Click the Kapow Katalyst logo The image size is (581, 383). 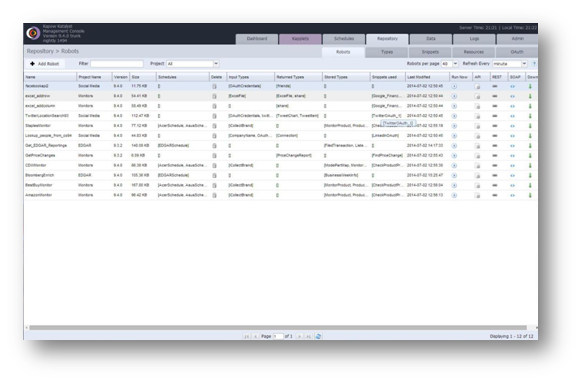click(x=33, y=33)
